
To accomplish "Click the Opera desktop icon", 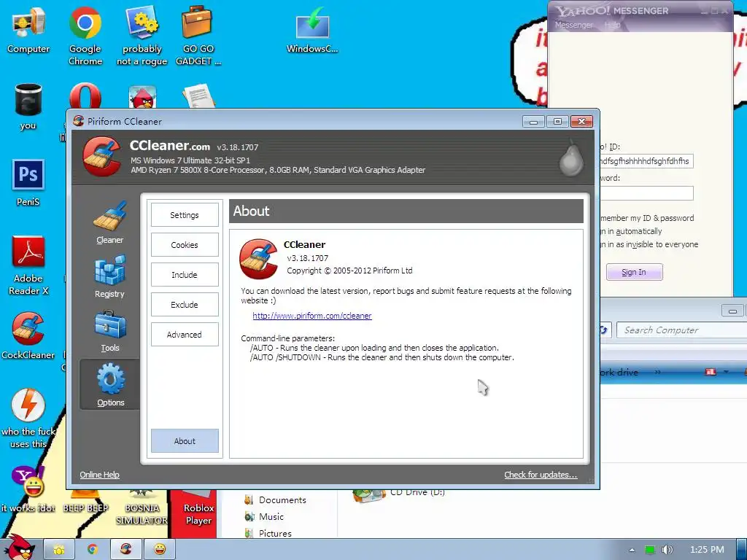I will 85,97.
